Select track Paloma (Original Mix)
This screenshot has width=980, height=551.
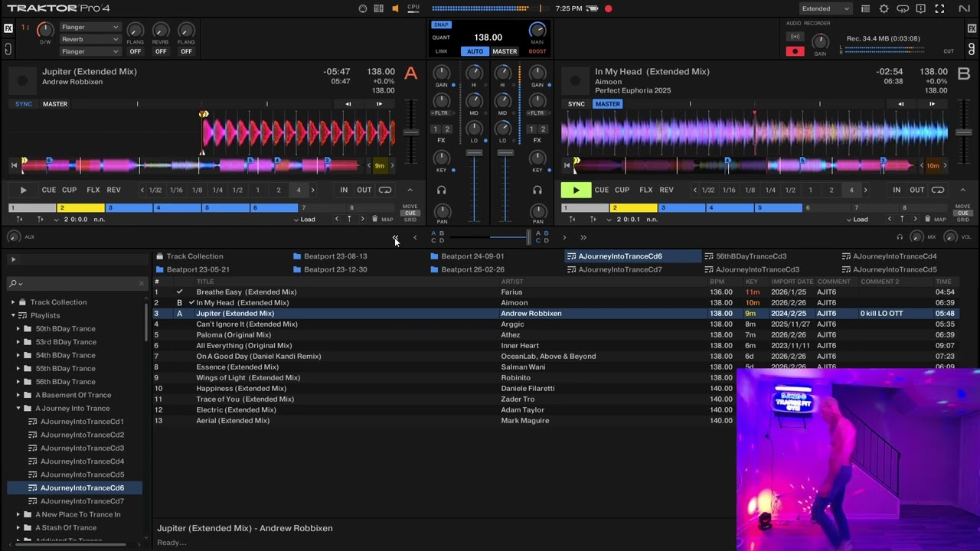point(233,334)
